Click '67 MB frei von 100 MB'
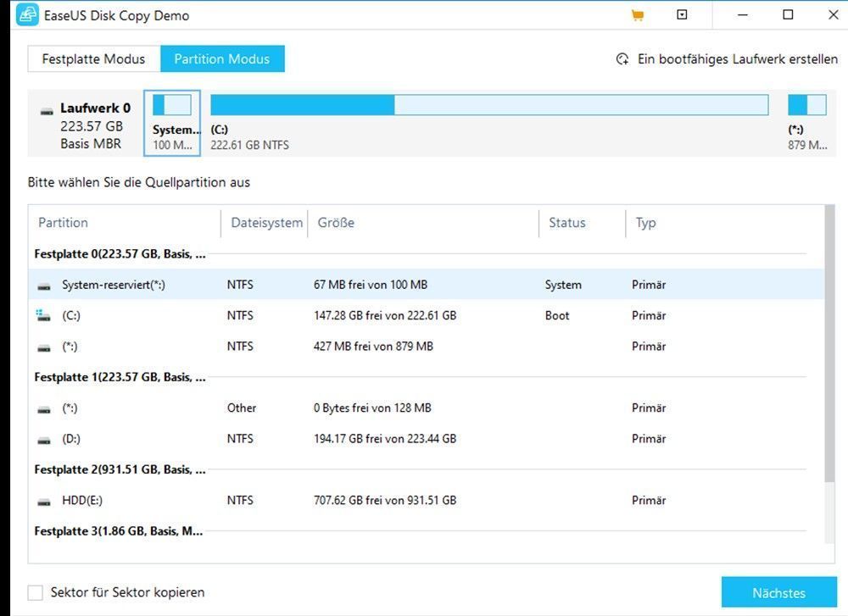 point(371,285)
